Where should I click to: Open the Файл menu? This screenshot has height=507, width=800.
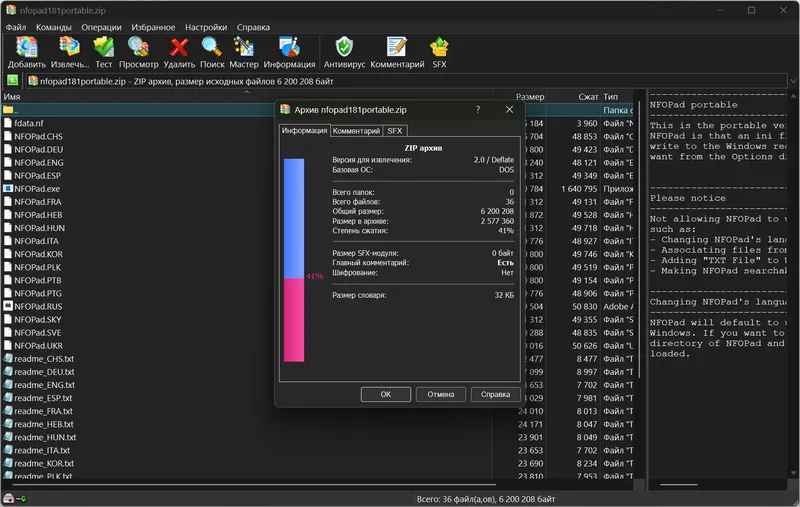pos(16,27)
